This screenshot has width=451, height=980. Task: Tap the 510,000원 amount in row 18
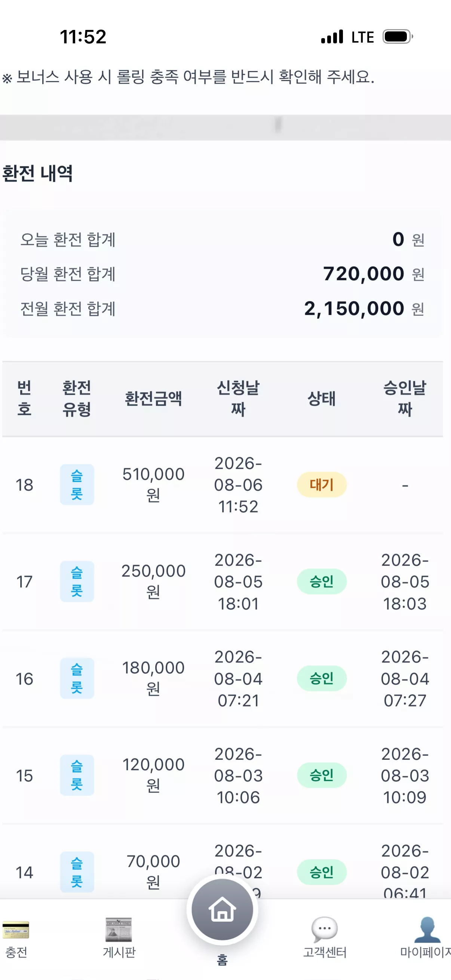point(153,485)
